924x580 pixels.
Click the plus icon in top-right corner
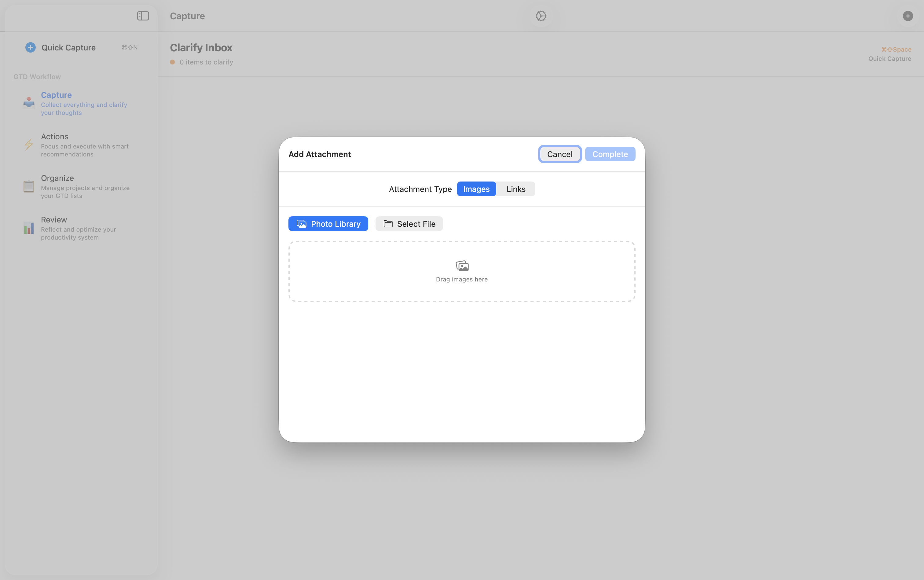click(908, 16)
